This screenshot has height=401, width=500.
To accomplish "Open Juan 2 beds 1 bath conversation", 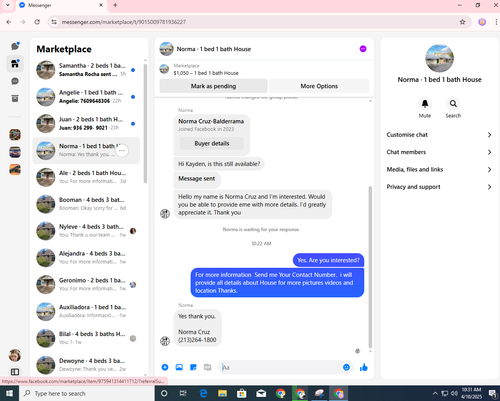I will tap(86, 124).
